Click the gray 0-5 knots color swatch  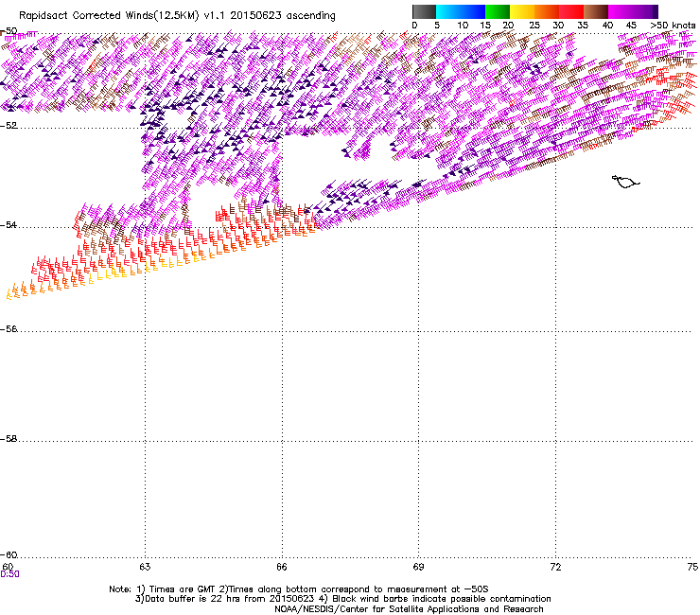(x=424, y=11)
